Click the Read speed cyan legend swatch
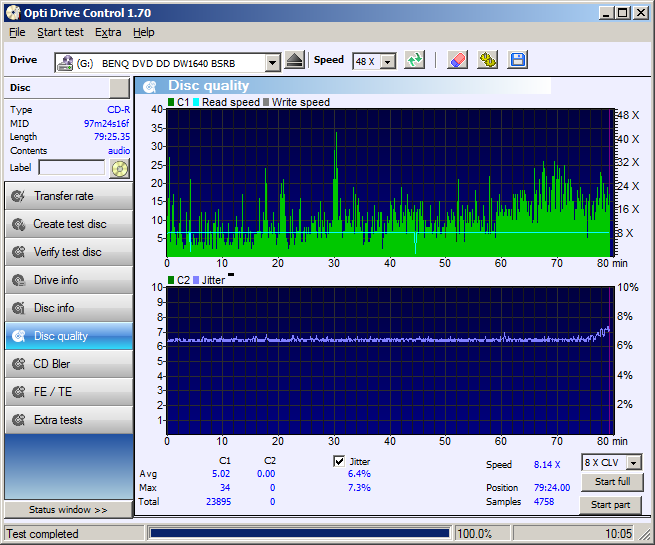This screenshot has height=545, width=655. click(x=196, y=102)
